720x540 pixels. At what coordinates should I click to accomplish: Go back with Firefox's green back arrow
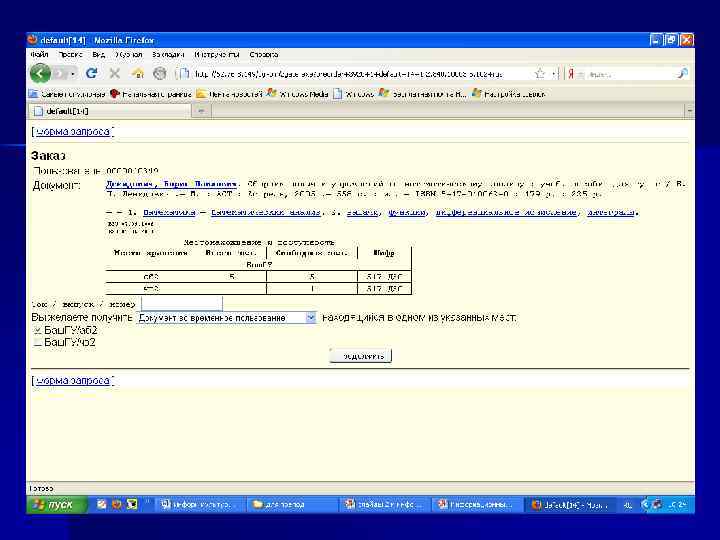40,73
